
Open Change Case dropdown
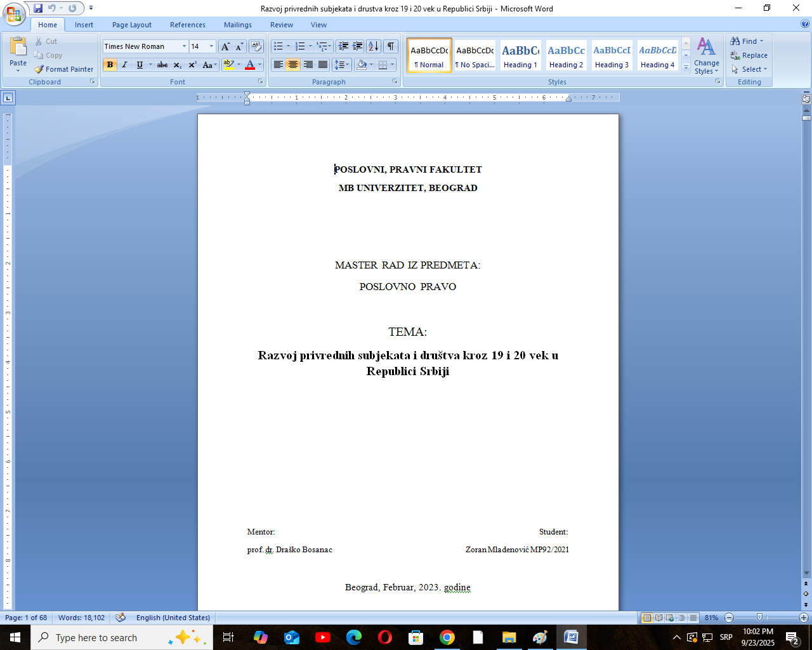coord(209,65)
